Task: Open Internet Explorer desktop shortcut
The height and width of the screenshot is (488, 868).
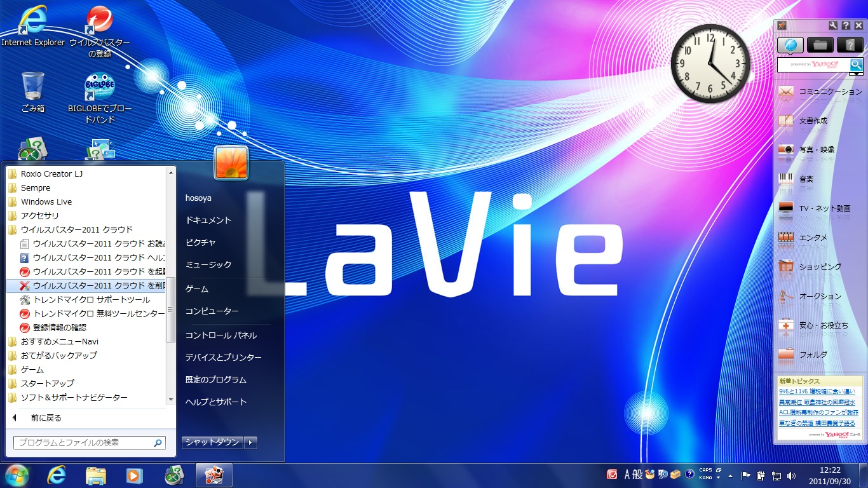Action: pyautogui.click(x=33, y=27)
